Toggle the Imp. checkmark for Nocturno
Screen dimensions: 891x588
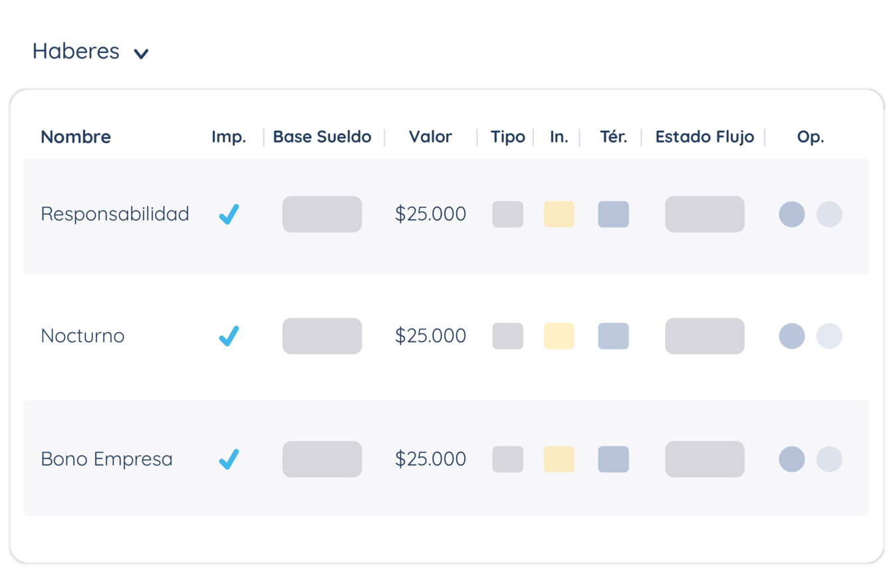tap(229, 336)
